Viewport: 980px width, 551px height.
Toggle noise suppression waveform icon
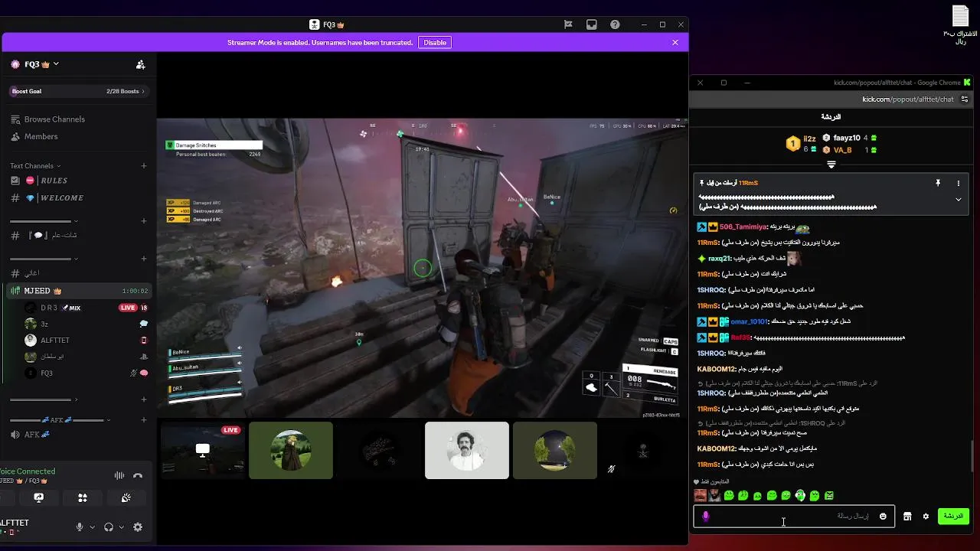[119, 475]
